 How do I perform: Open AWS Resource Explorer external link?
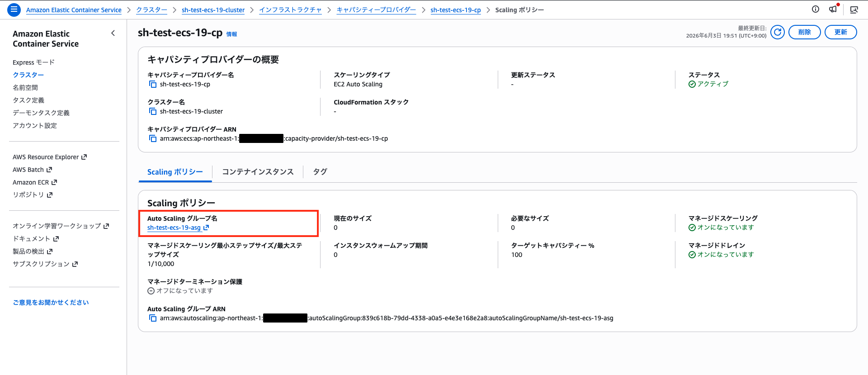[x=50, y=157]
